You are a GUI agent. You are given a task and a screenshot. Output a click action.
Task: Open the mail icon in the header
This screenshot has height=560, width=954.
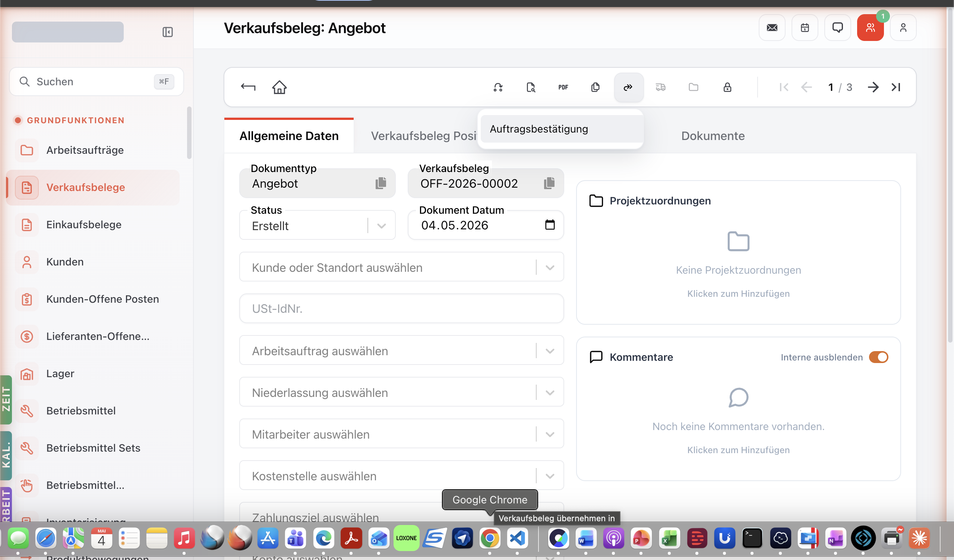click(772, 28)
